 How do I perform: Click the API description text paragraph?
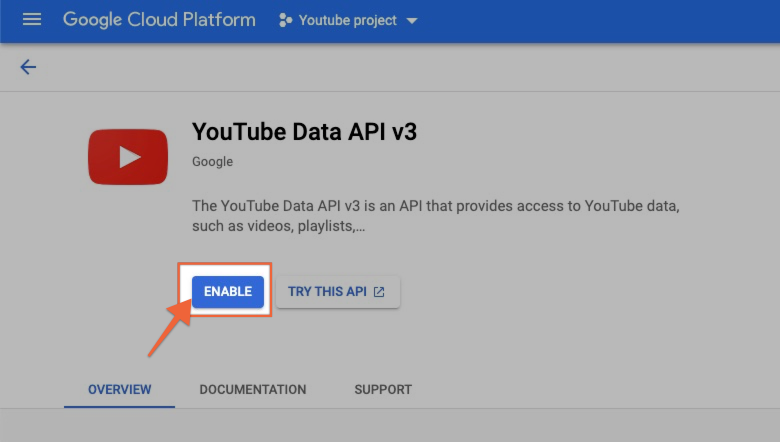coord(436,216)
